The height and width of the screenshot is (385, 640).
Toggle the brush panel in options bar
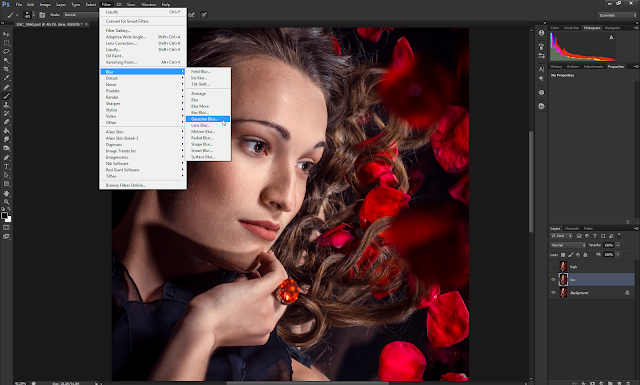coord(42,15)
